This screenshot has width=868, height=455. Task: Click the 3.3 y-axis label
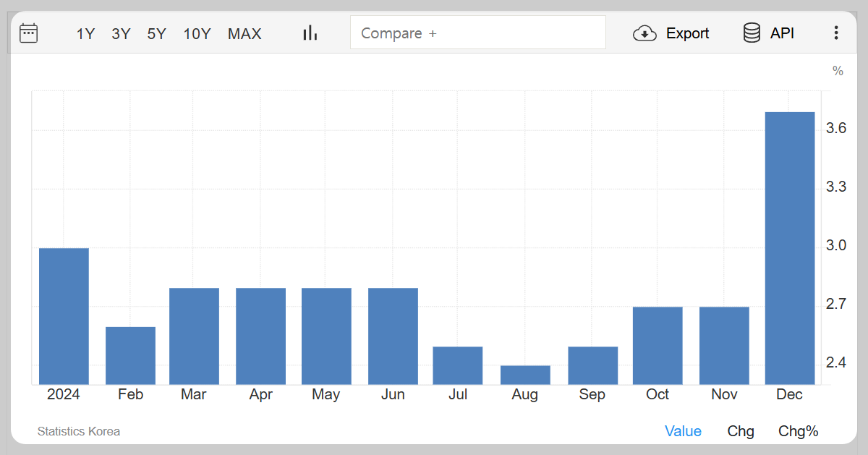click(x=836, y=187)
